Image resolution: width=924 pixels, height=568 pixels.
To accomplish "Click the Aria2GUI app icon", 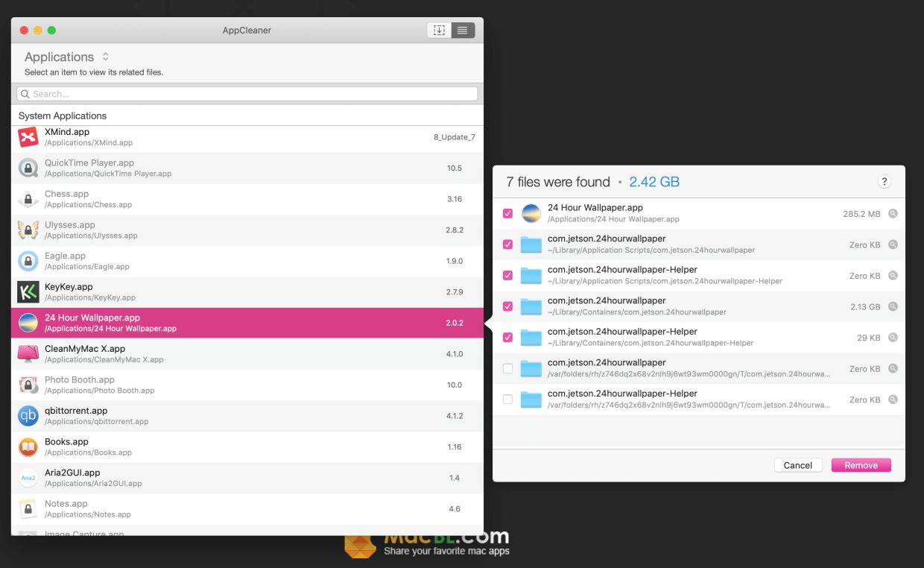I will point(28,478).
